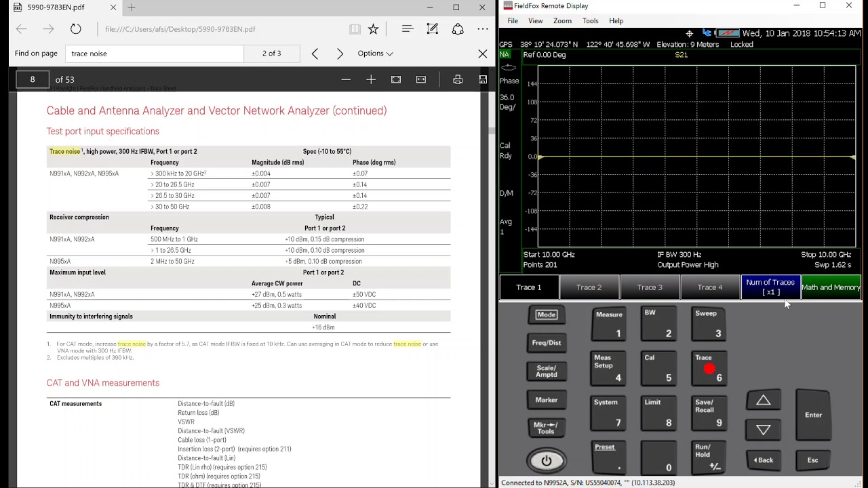Viewport: 868px width, 488px height.
Task: Click the PDF page number box
Action: pos(33,79)
